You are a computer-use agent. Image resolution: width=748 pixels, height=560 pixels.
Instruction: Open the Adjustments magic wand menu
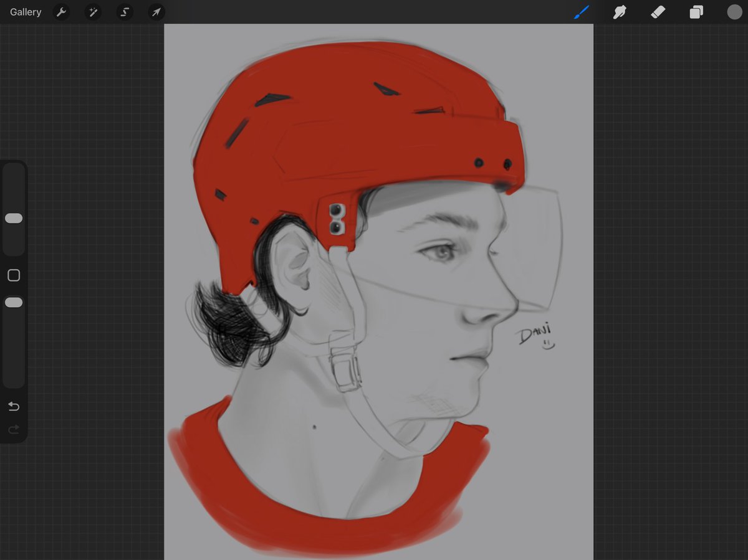(x=93, y=12)
